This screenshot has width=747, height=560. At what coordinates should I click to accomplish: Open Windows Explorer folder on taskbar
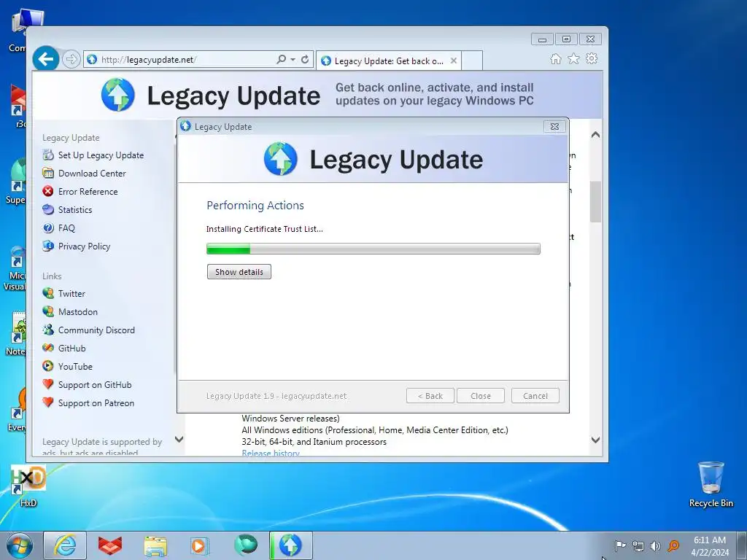tap(155, 545)
